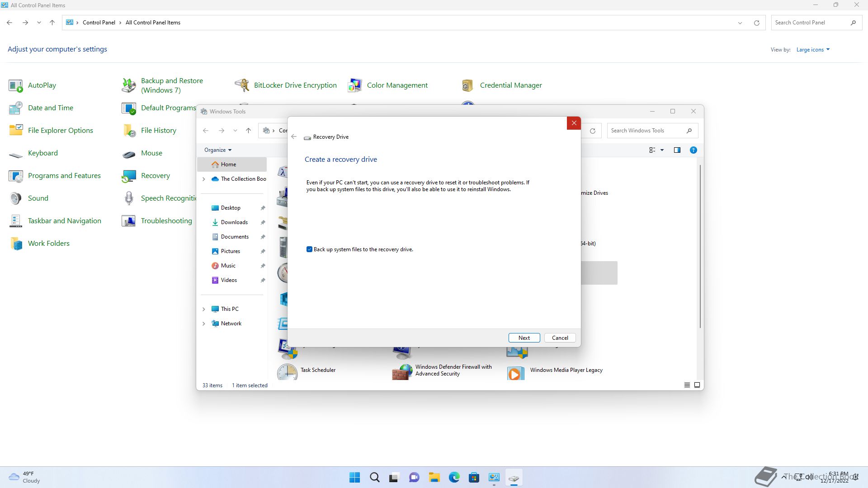Open File Explorer Options
The image size is (868, 488).
pyautogui.click(x=51, y=131)
